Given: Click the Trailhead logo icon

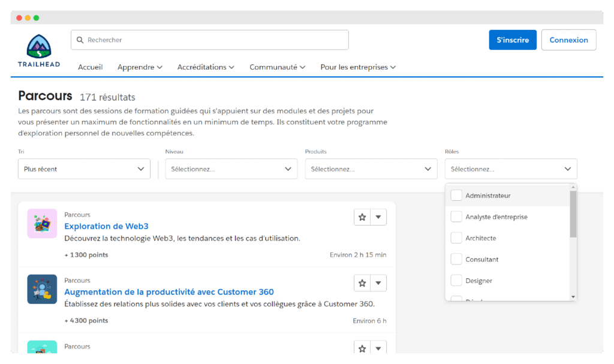Looking at the screenshot, I should (39, 47).
